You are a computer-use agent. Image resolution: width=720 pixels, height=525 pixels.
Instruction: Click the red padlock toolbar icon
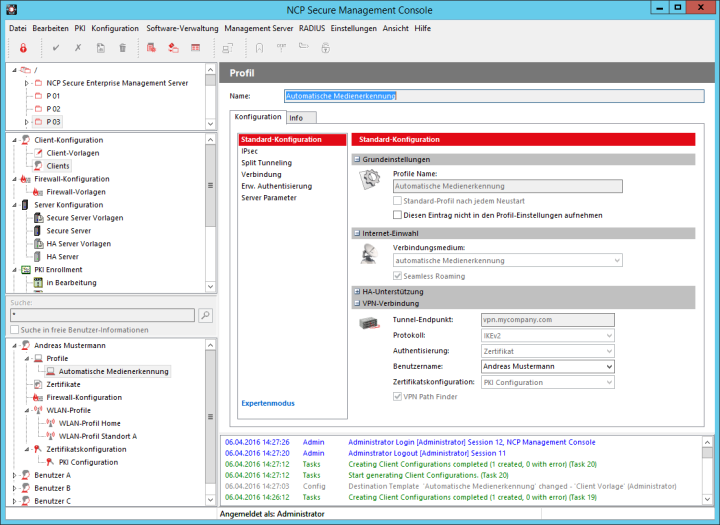click(x=23, y=47)
